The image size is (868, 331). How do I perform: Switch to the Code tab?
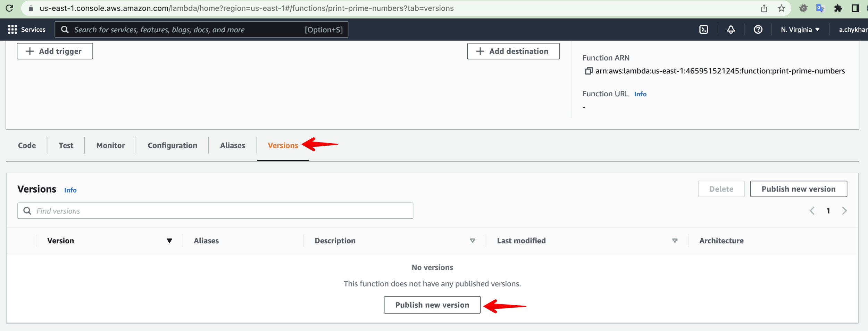pos(27,145)
